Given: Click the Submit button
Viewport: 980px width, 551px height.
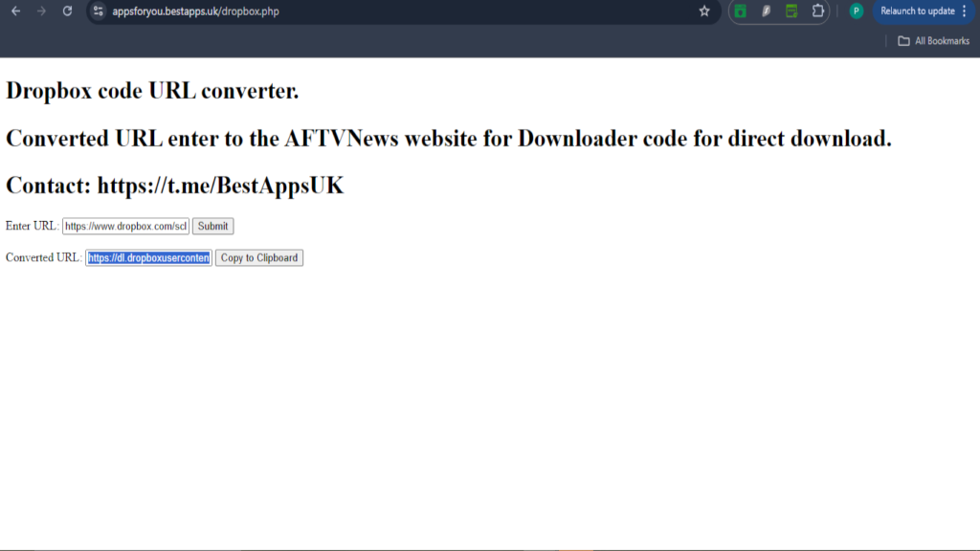Looking at the screenshot, I should coord(213,226).
